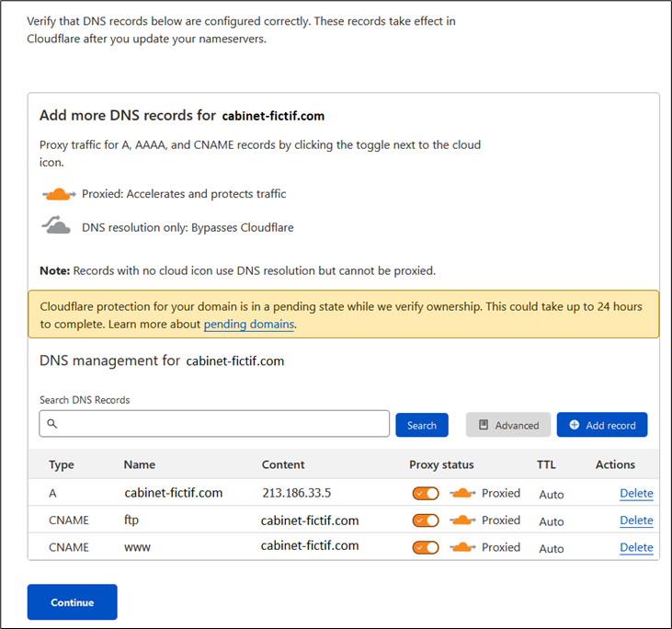Click the Type column header
Viewport: 672px width, 629px height.
click(x=62, y=464)
